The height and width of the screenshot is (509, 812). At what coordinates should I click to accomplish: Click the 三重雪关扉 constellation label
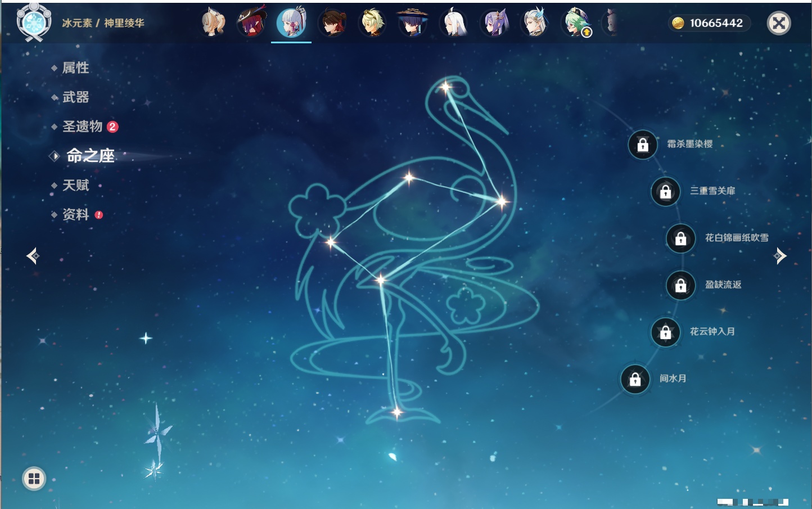click(x=712, y=191)
